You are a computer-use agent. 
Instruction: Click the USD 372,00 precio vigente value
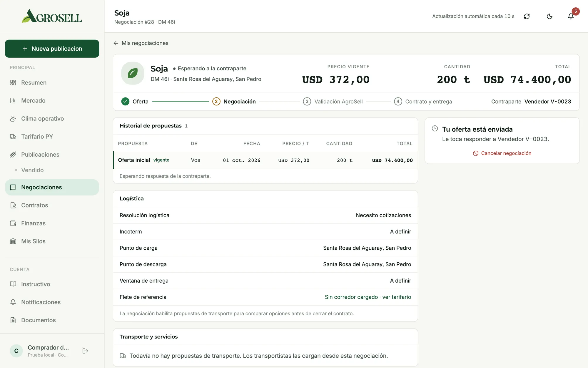pyautogui.click(x=336, y=79)
